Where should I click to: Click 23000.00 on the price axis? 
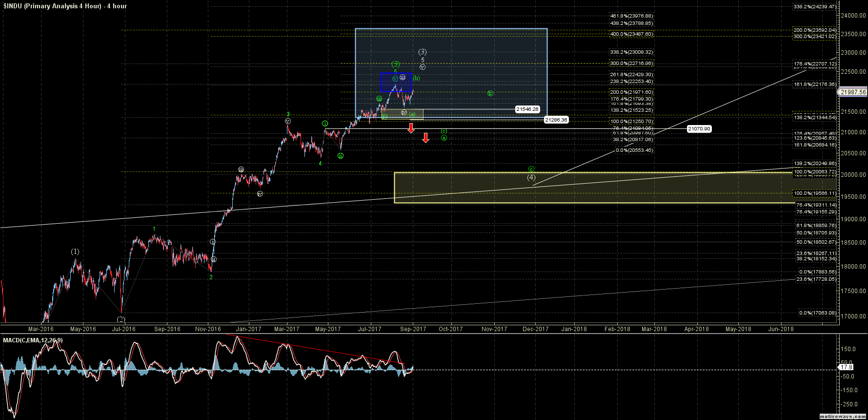tap(854, 53)
